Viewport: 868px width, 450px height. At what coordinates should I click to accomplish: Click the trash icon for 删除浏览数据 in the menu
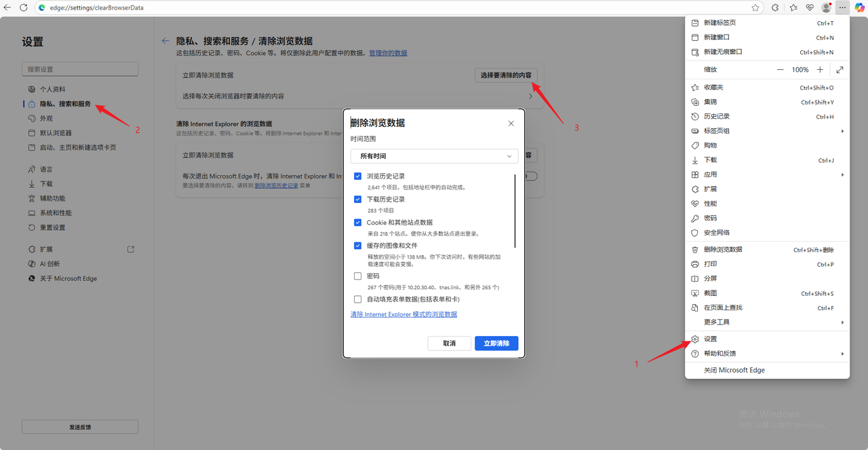coord(694,250)
